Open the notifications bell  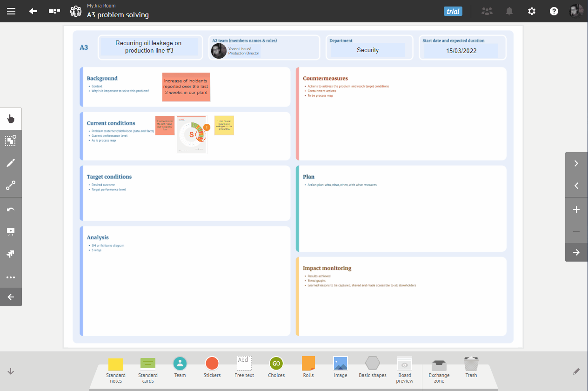509,11
